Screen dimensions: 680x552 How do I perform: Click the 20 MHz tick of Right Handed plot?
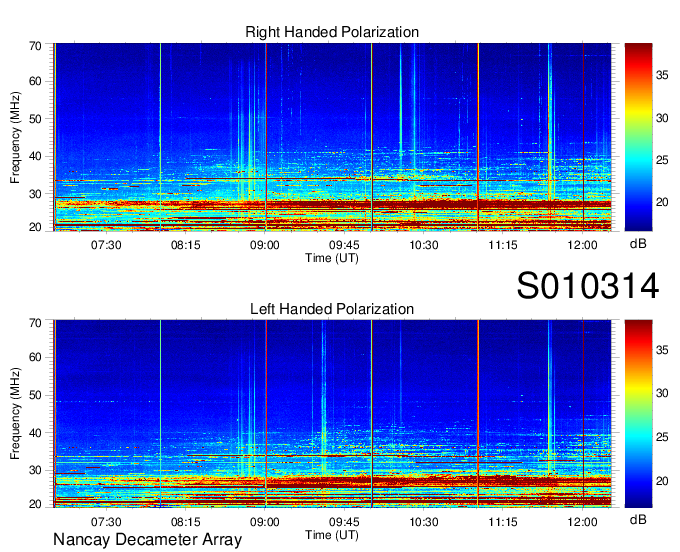(x=35, y=227)
